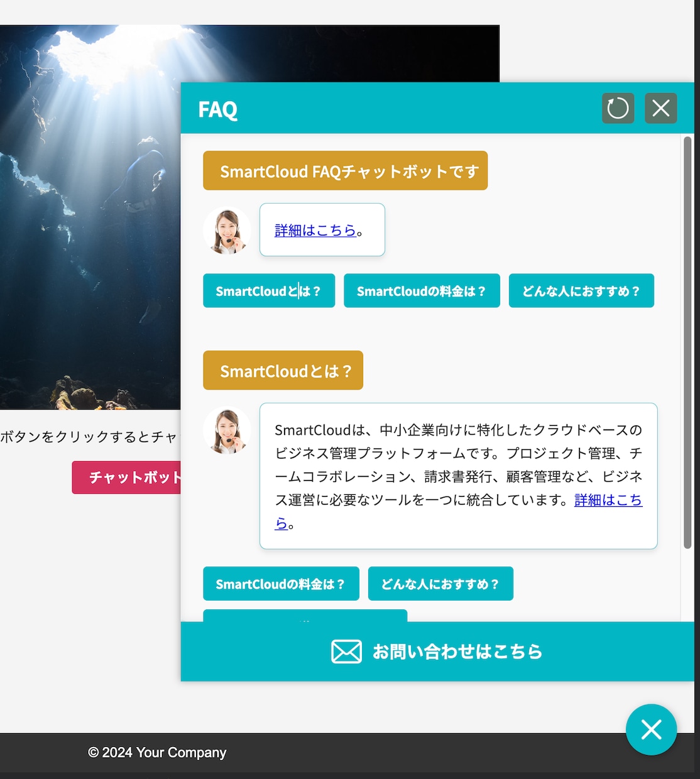
Task: Click the お問い合わせはこちら contact bar
Action: (x=437, y=651)
